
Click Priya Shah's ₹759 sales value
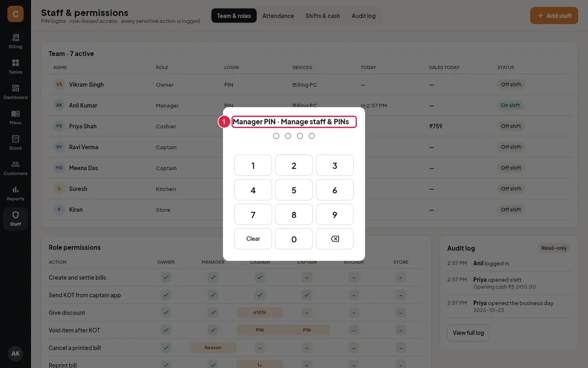pos(436,126)
